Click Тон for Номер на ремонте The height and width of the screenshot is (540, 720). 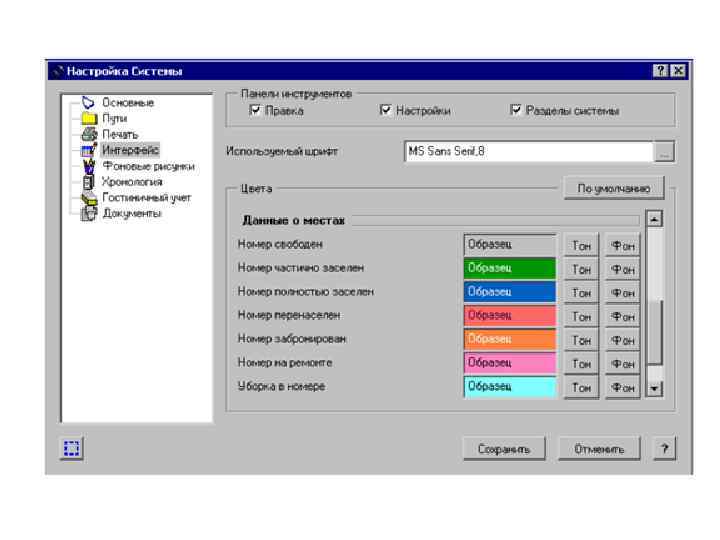(x=581, y=364)
